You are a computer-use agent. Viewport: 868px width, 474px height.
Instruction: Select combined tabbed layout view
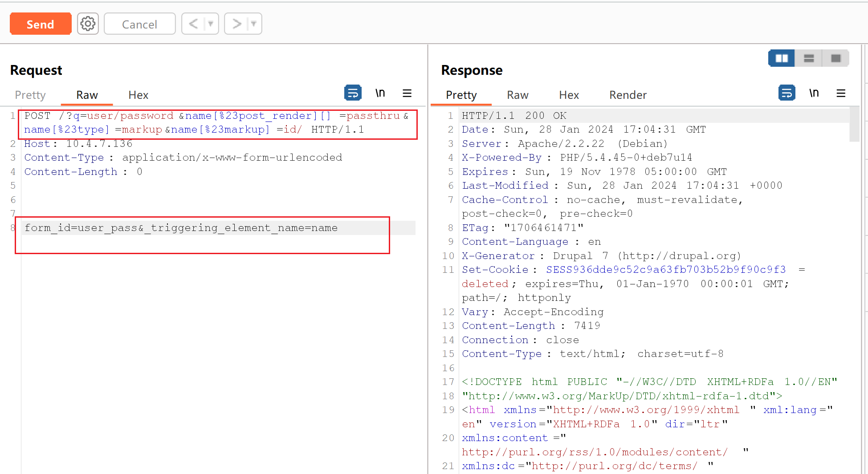click(836, 58)
